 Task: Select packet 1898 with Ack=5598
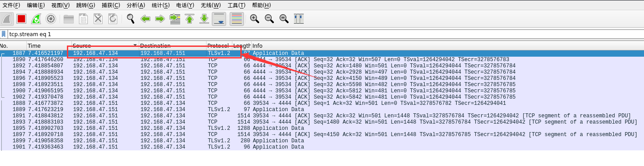322,84
